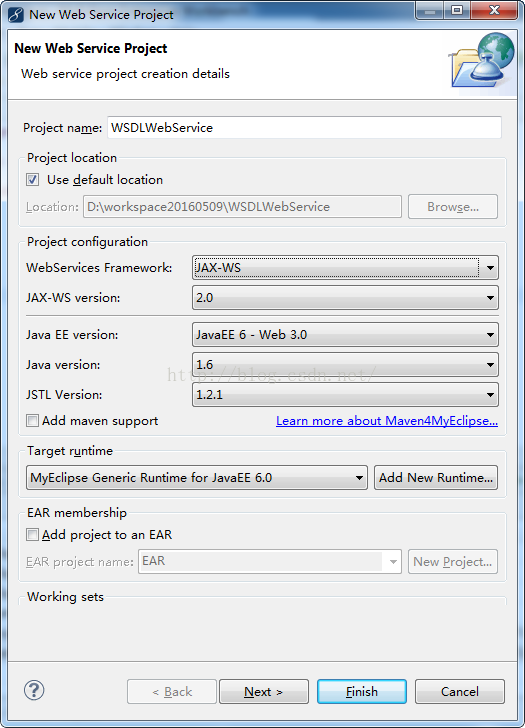Click the 'Project name:' label
This screenshot has height=728, width=525.
click(63, 128)
